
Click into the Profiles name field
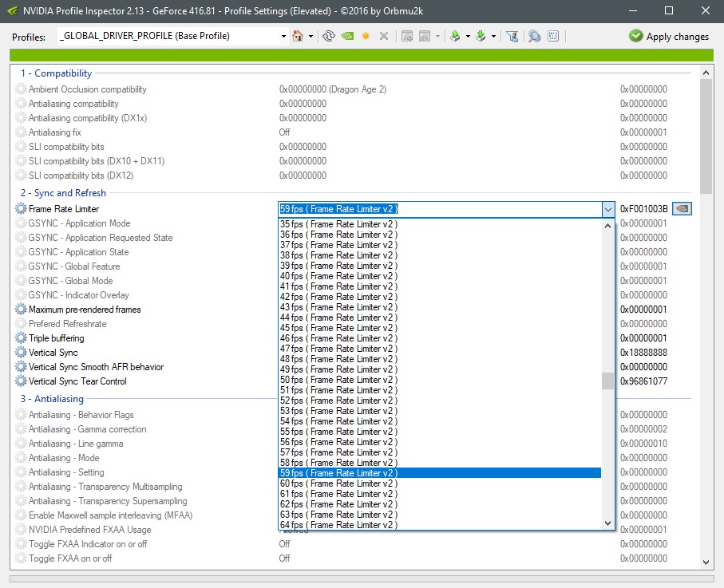point(168,36)
